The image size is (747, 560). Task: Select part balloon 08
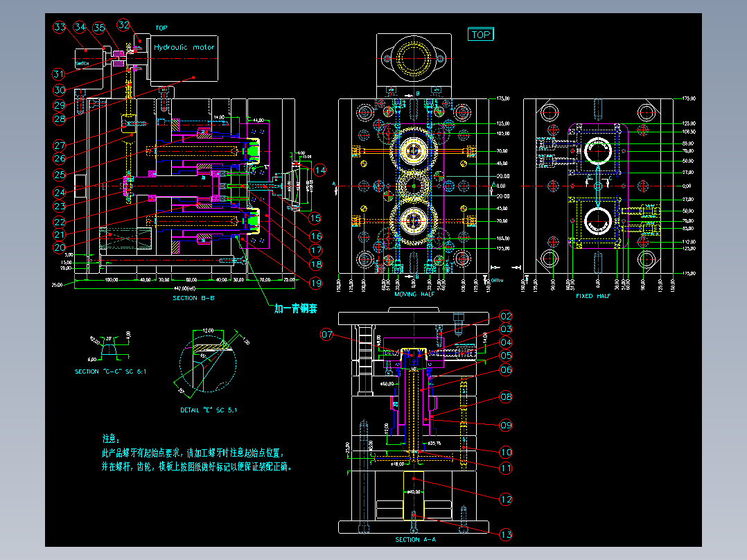506,396
